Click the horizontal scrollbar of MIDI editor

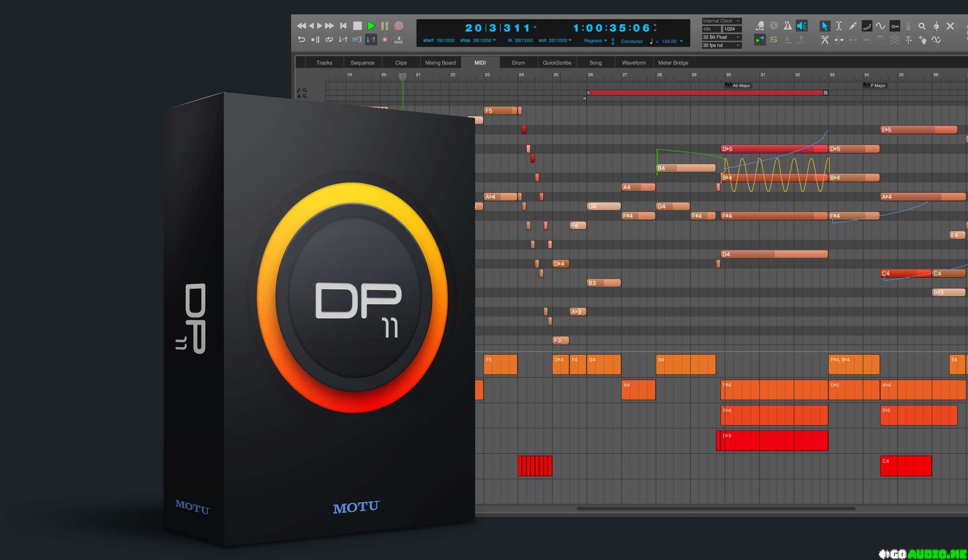(x=715, y=508)
